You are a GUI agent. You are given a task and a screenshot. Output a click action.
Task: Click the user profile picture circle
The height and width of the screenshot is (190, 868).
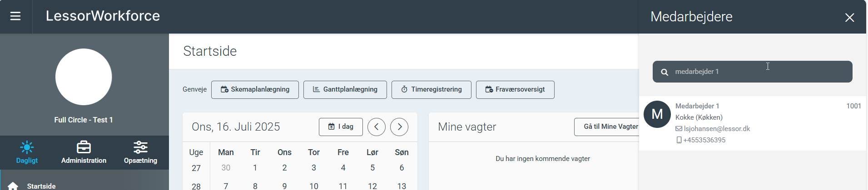click(x=84, y=77)
